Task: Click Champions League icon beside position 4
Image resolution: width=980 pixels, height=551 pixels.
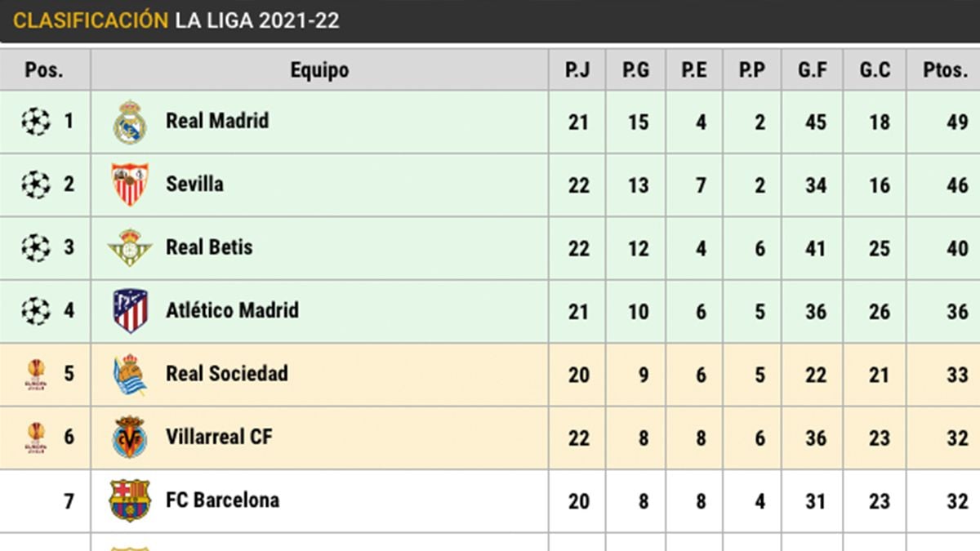Action: [x=36, y=311]
